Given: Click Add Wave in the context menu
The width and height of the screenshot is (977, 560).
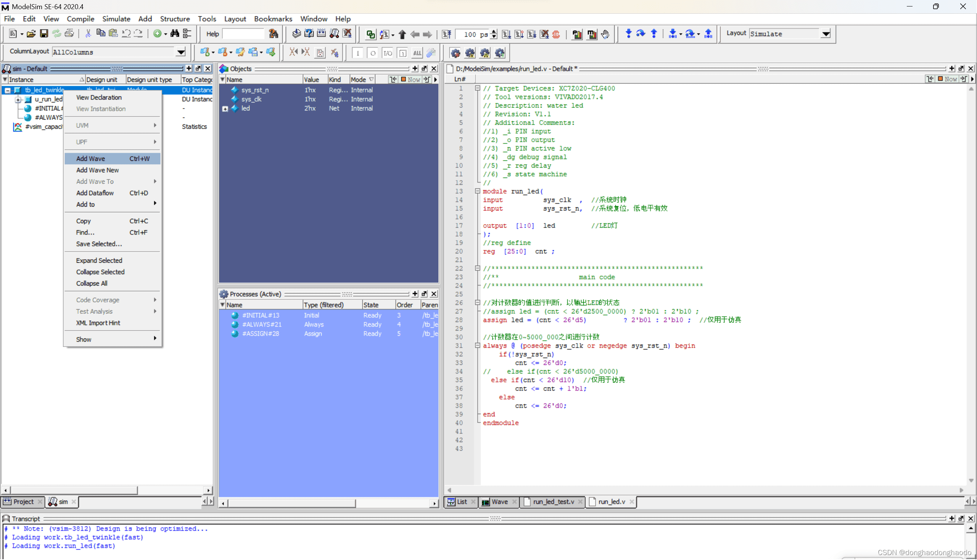Looking at the screenshot, I should tap(90, 158).
